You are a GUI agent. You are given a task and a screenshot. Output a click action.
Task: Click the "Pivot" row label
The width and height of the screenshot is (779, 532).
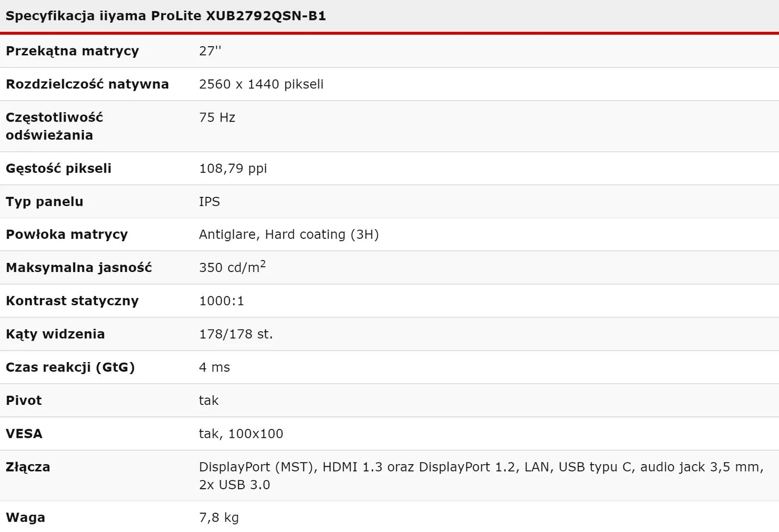tap(24, 400)
